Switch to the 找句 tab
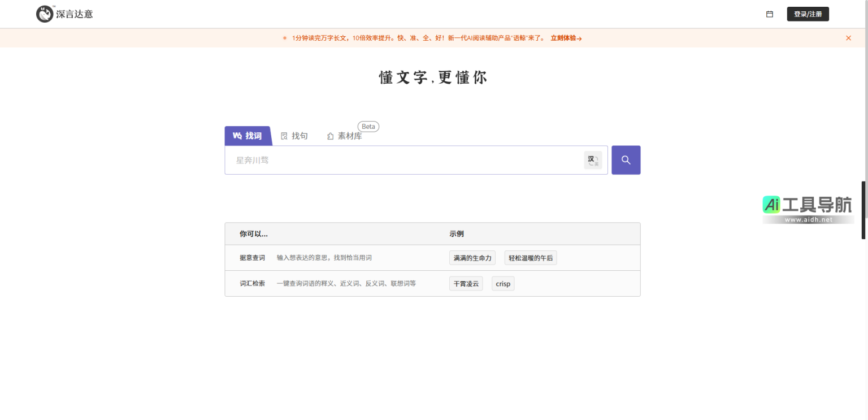 300,136
